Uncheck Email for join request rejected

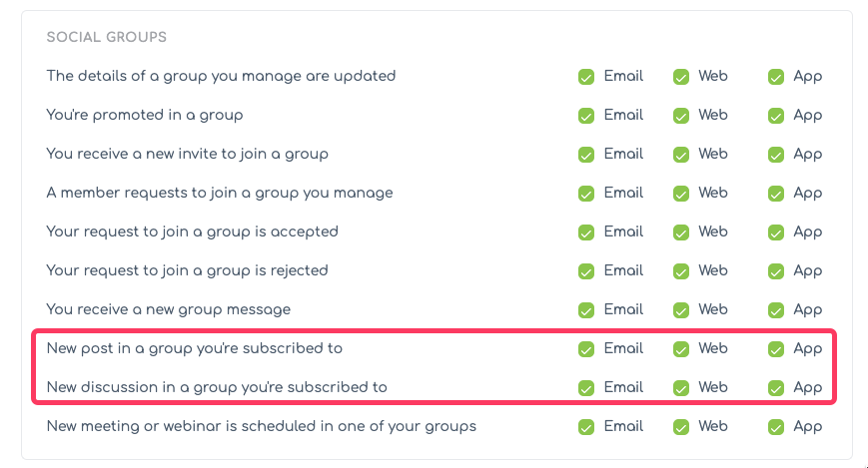(586, 271)
